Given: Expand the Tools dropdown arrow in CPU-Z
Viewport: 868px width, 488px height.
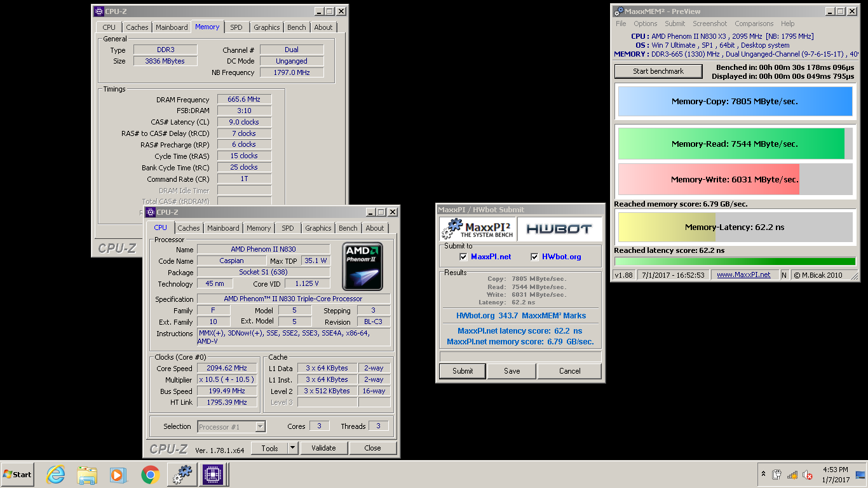Looking at the screenshot, I should tap(292, 448).
